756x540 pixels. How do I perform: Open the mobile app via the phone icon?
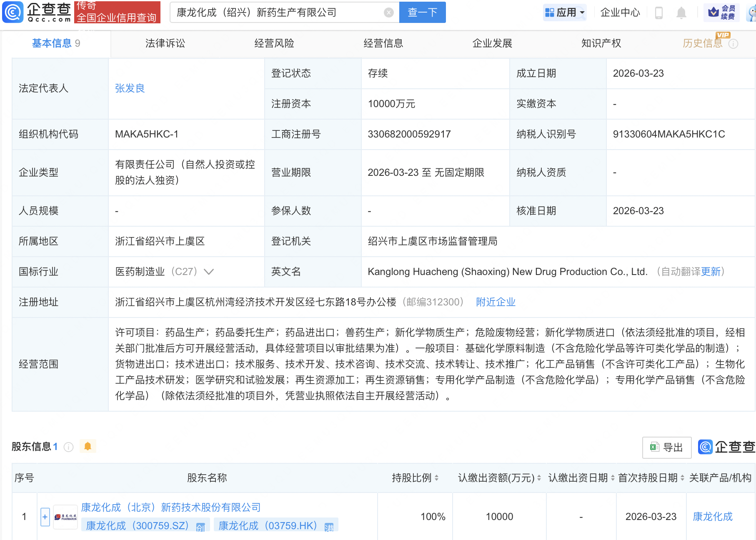pos(659,12)
